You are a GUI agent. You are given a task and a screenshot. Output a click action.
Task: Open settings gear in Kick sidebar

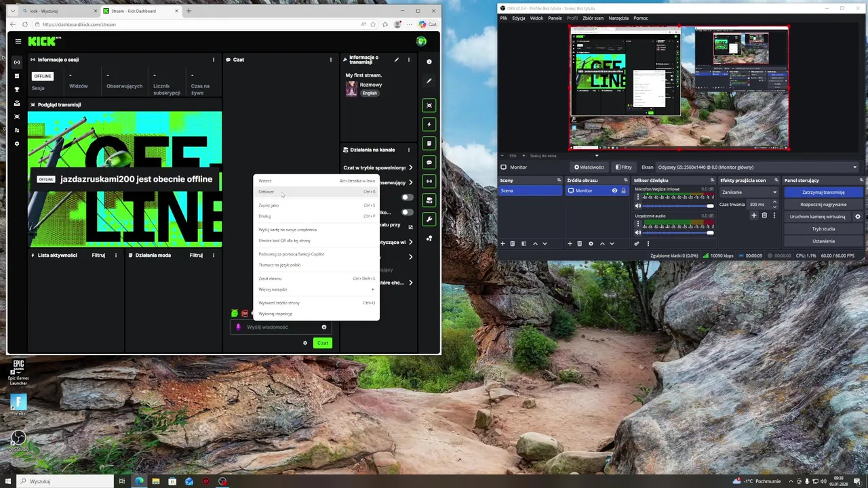(x=17, y=144)
